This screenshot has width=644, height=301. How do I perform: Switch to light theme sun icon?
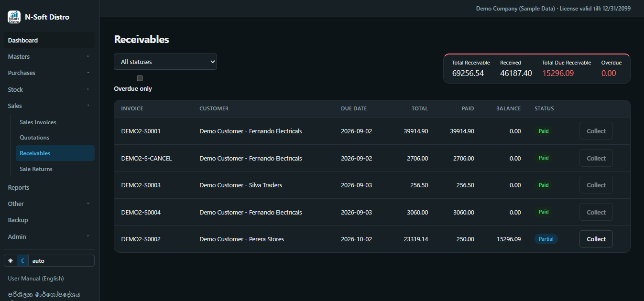(11, 261)
